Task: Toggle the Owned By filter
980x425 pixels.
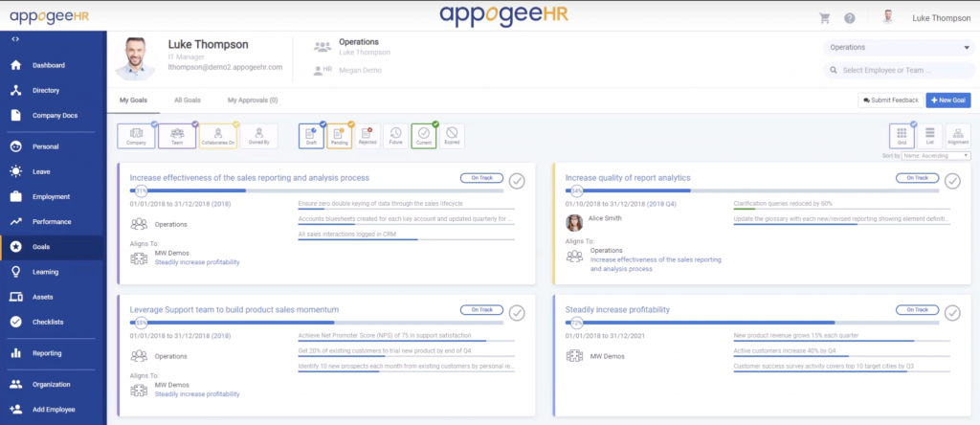Action: [x=258, y=136]
